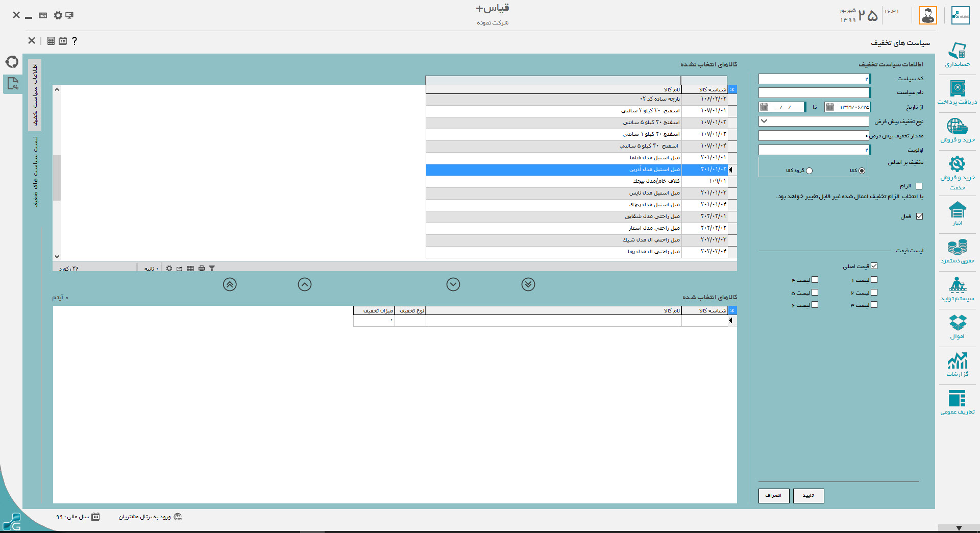Check the الزام checkbox
The width and height of the screenshot is (980, 533).
coord(919,186)
